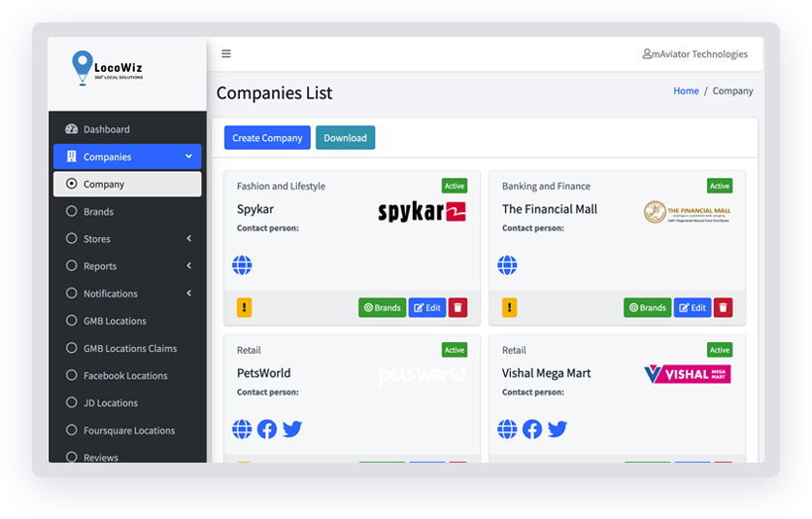The width and height of the screenshot is (812, 519).
Task: Click the Spykar website globe icon
Action: click(x=242, y=265)
